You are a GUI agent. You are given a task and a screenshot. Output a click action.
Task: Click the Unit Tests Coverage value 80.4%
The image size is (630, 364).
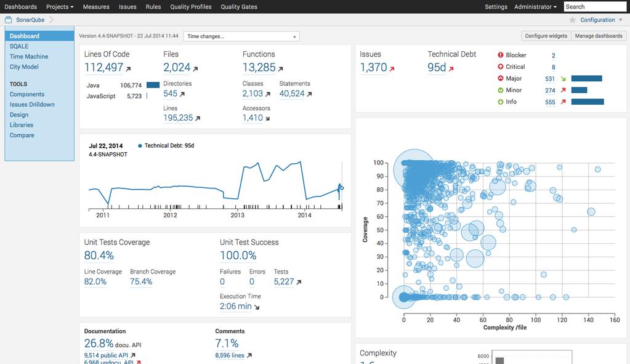pos(99,256)
